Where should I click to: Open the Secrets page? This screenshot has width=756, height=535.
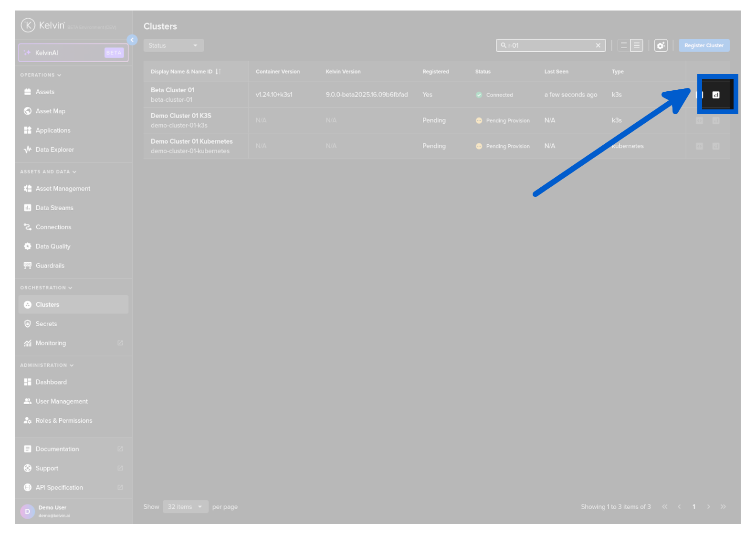pos(46,324)
